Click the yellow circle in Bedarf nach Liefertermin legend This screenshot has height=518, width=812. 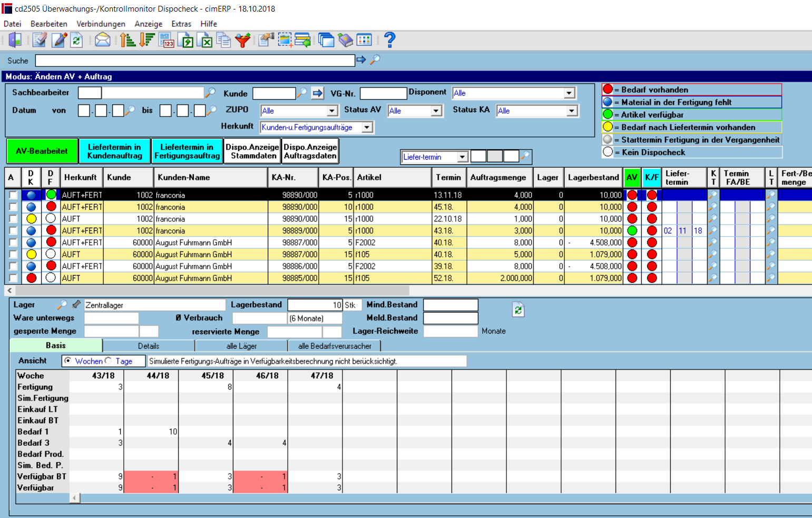[608, 126]
